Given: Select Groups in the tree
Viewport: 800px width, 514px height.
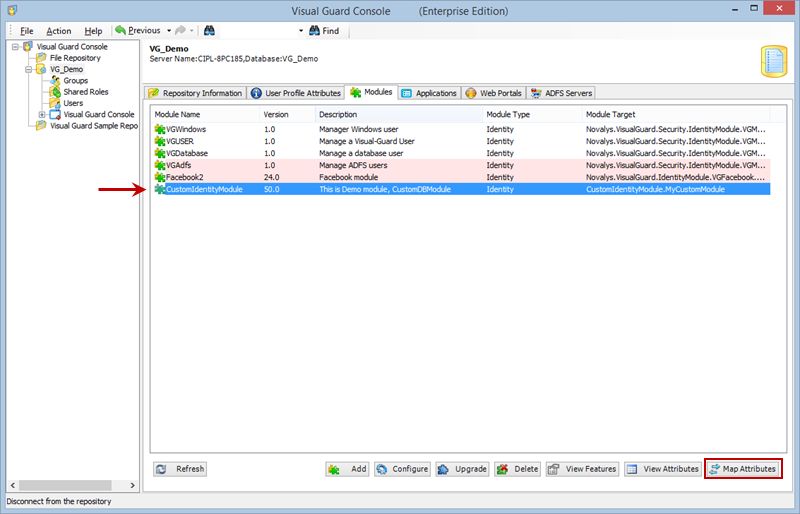Looking at the screenshot, I should (76, 81).
